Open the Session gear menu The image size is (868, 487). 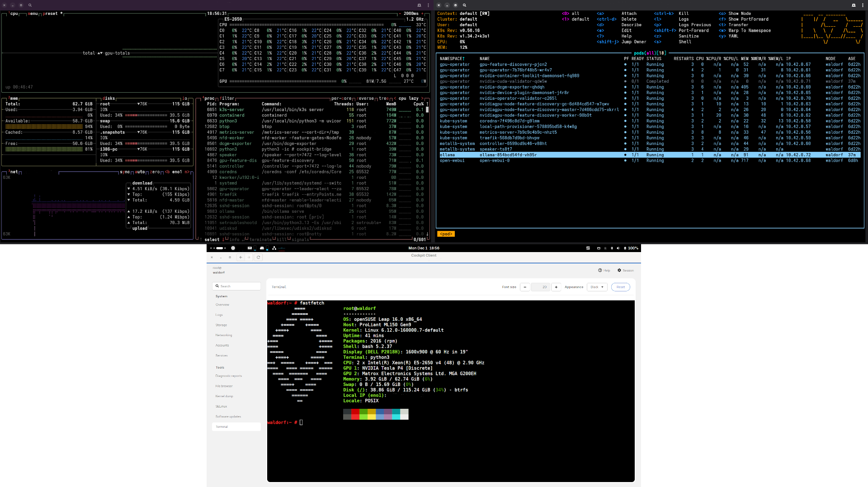click(625, 270)
